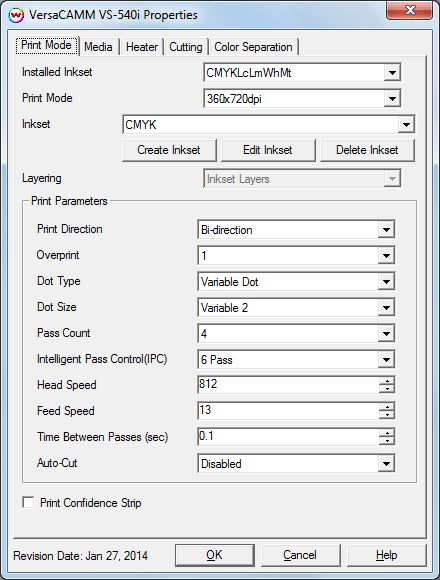
Task: Click into the Head Speed value field
Action: 288,385
